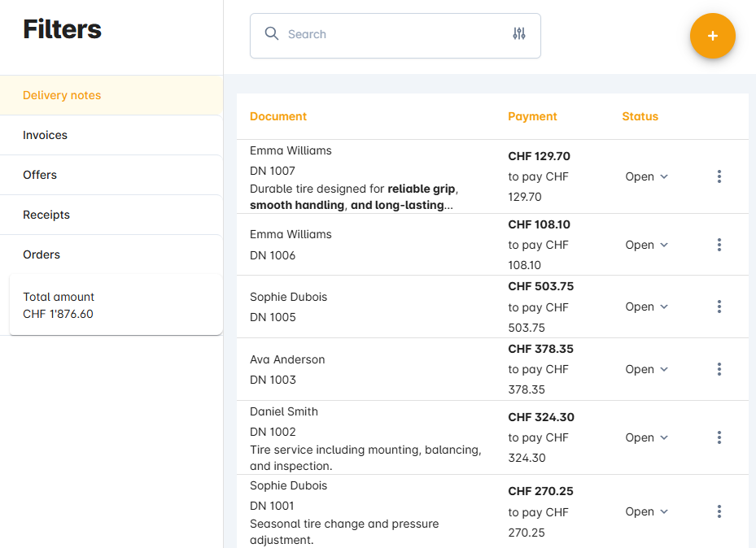The width and height of the screenshot is (756, 548).
Task: Click Emma Williams name in DN 1007 row
Action: [x=291, y=150]
